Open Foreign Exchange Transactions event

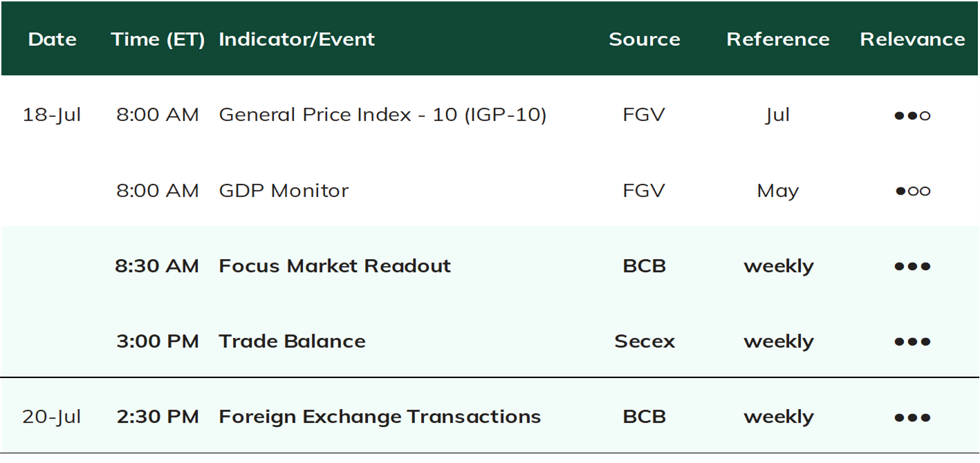click(380, 417)
